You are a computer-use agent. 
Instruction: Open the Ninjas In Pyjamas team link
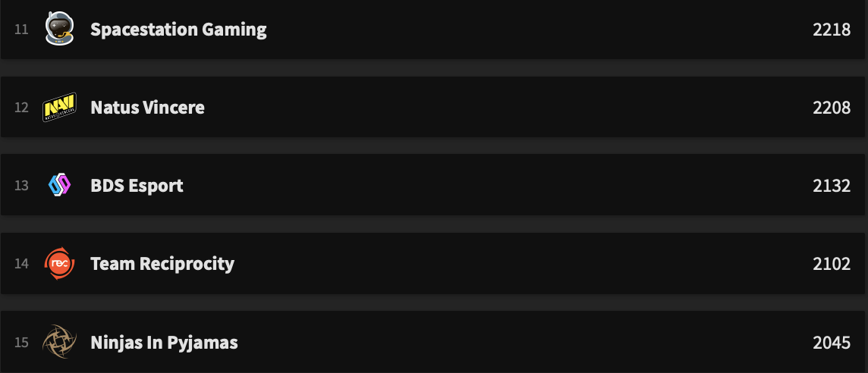(164, 343)
